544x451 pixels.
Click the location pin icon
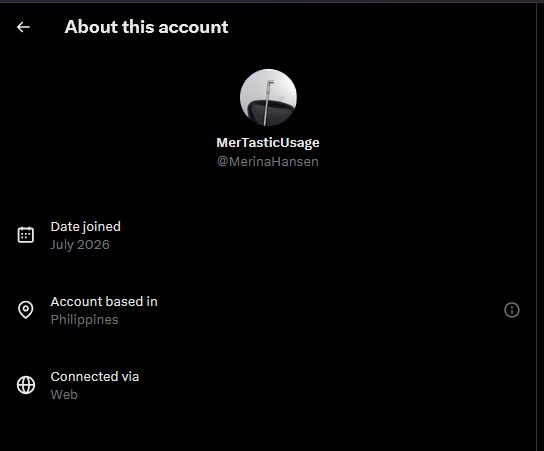pyautogui.click(x=26, y=310)
